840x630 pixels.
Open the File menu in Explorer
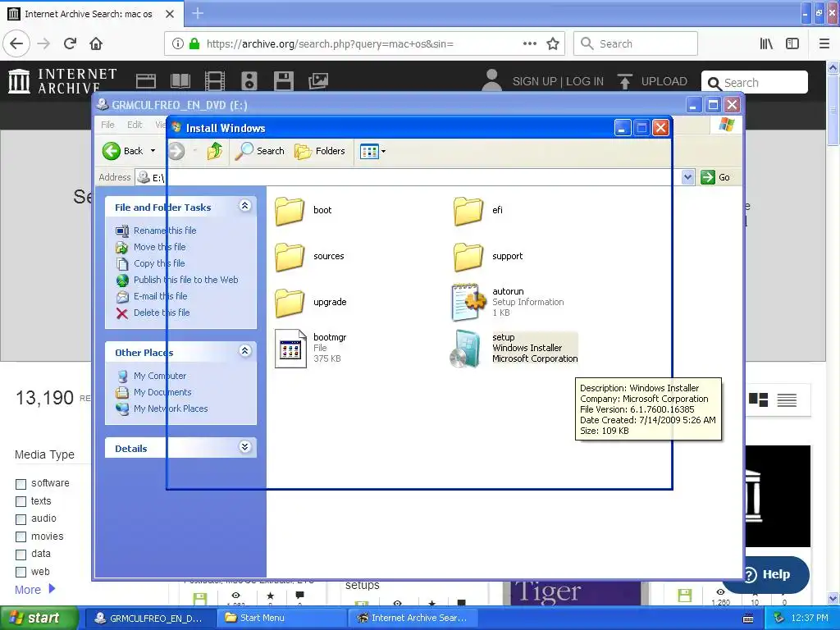coord(107,125)
